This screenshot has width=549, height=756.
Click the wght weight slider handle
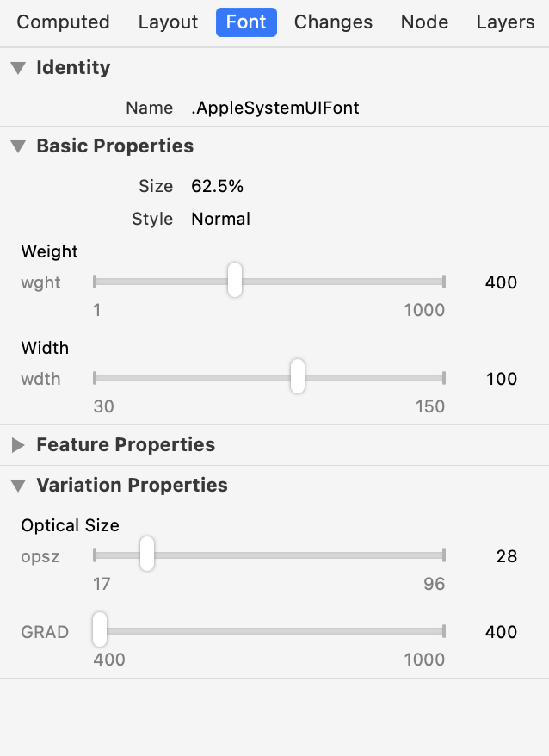tap(235, 280)
